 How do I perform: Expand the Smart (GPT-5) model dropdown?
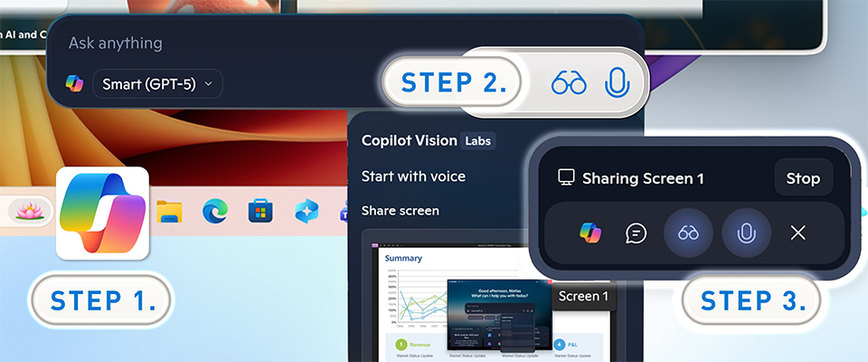point(157,83)
